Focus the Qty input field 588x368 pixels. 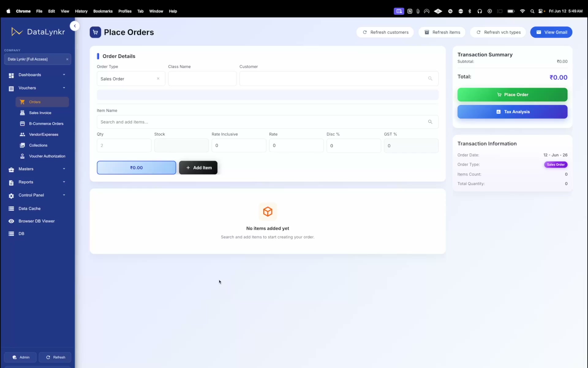124,145
